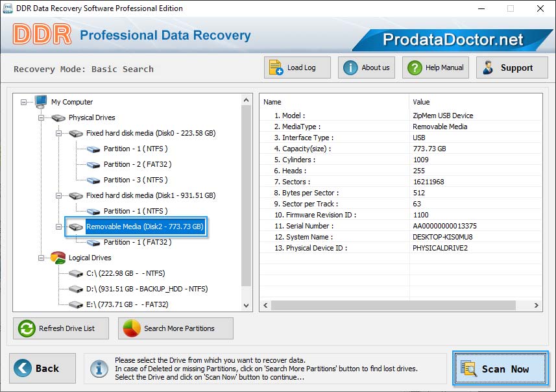Click the C:\ drive icon
556x392 pixels.
76,273
